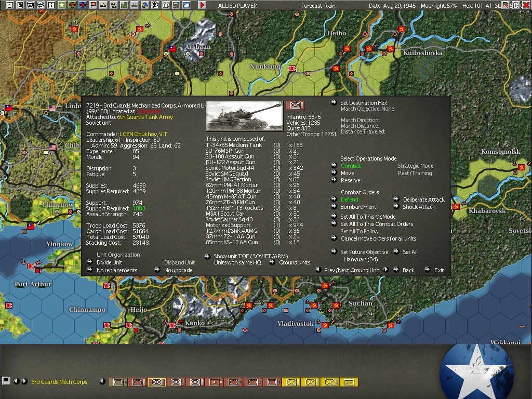Select the yellow HQ counter ending the unit strip

click(x=349, y=382)
